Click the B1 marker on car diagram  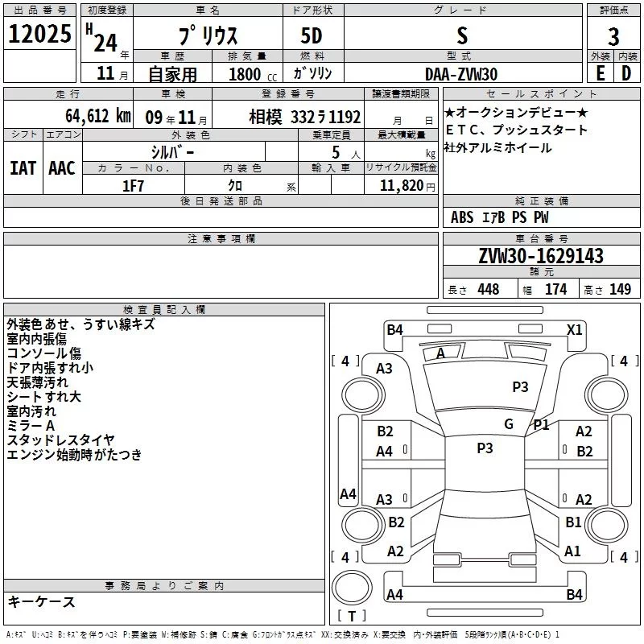pyautogui.click(x=573, y=522)
